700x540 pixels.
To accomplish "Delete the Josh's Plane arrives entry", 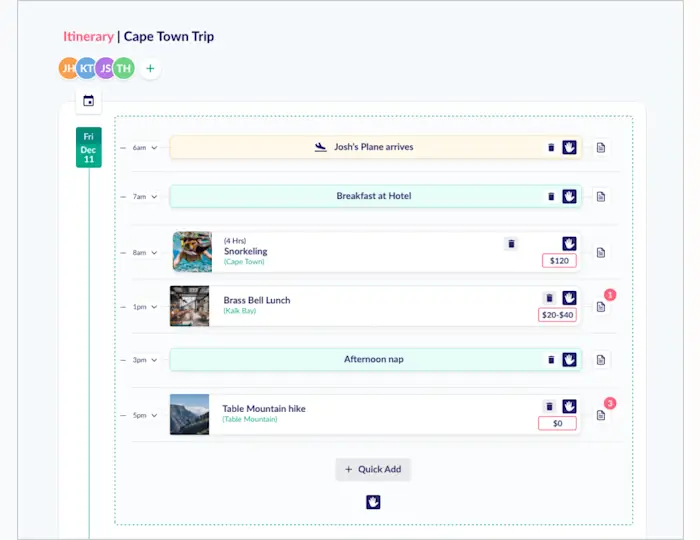I will 551,147.
